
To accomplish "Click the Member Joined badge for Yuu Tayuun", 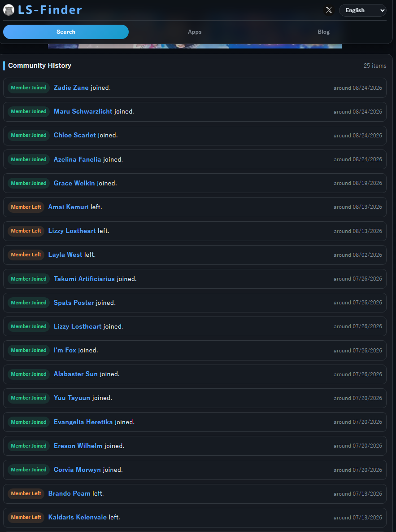I will 29,398.
